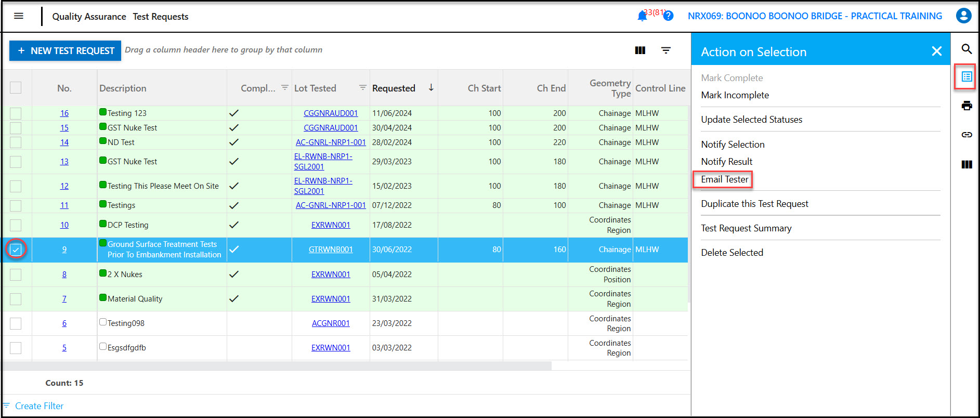Select the checkbox for row 13
The height and width of the screenshot is (418, 980).
pos(16,162)
